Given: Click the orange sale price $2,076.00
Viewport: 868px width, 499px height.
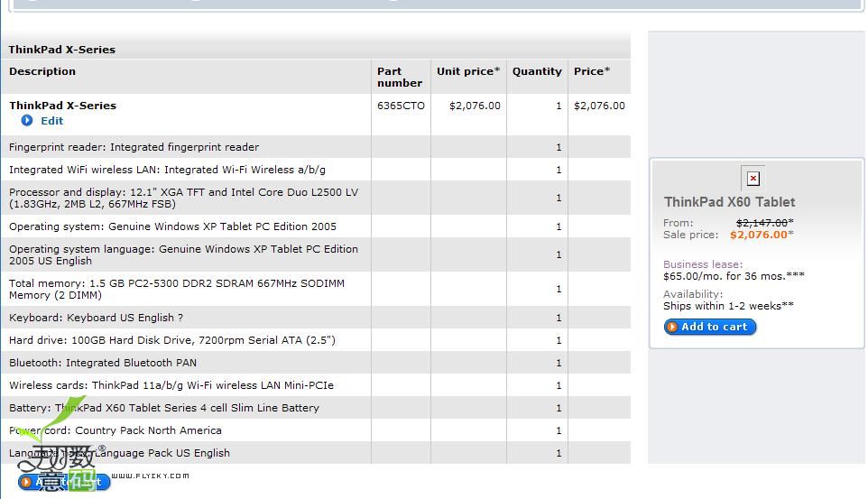Looking at the screenshot, I should click(758, 235).
